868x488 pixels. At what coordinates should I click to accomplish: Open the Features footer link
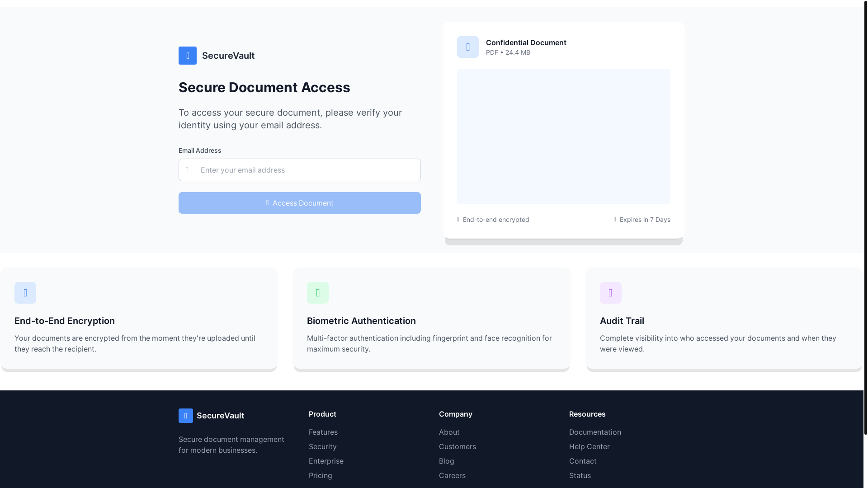coord(323,432)
